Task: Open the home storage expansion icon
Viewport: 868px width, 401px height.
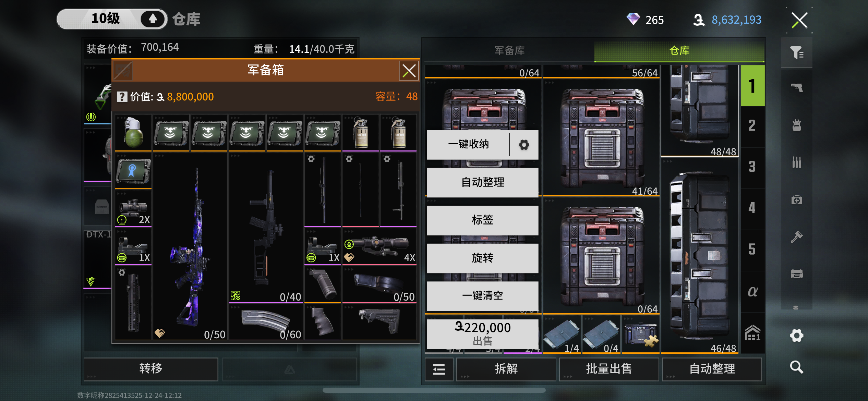Action: [752, 333]
